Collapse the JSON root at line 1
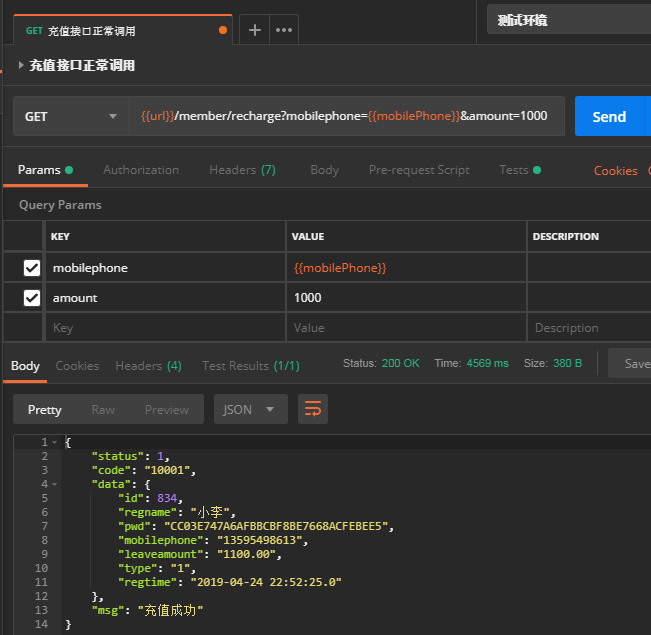 coord(55,442)
